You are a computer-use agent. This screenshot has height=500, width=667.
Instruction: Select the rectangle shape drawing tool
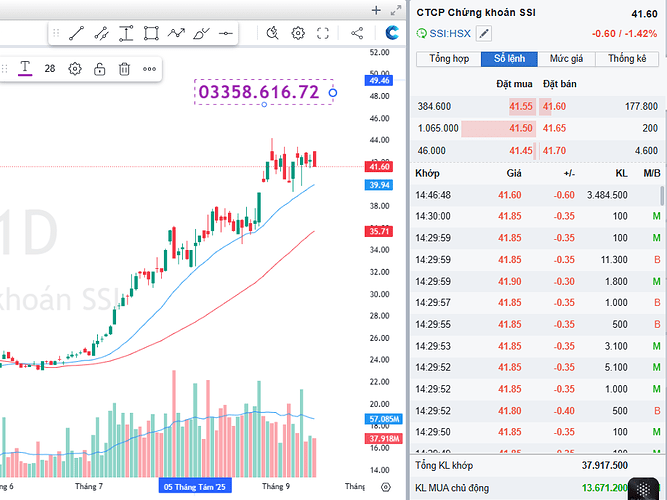150,33
